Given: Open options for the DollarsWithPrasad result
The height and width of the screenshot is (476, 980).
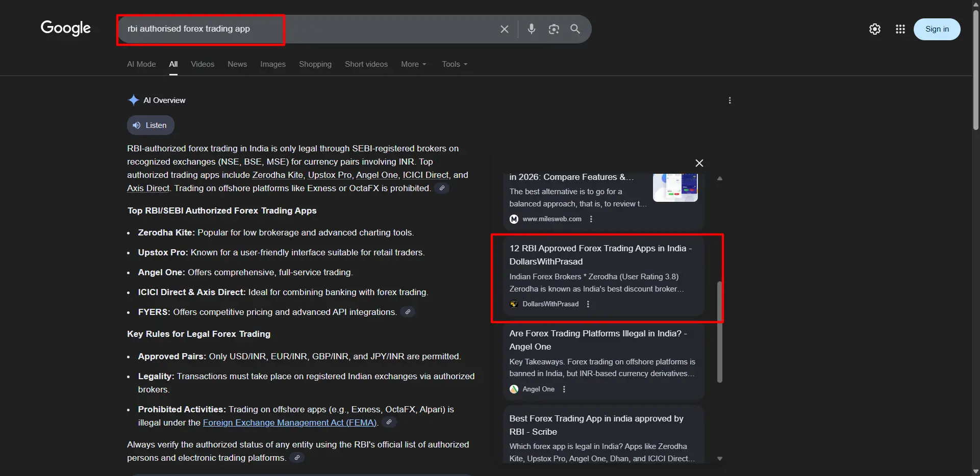Looking at the screenshot, I should click(x=588, y=304).
